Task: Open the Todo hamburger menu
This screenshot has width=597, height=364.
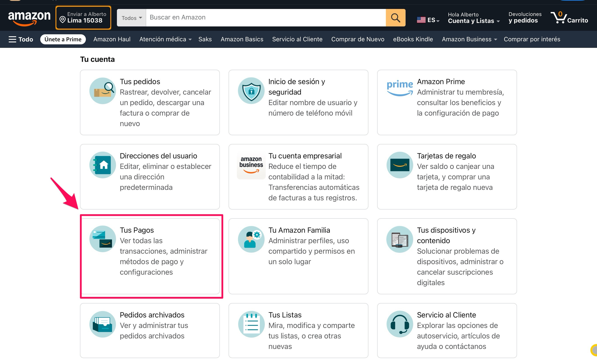Action: point(21,39)
